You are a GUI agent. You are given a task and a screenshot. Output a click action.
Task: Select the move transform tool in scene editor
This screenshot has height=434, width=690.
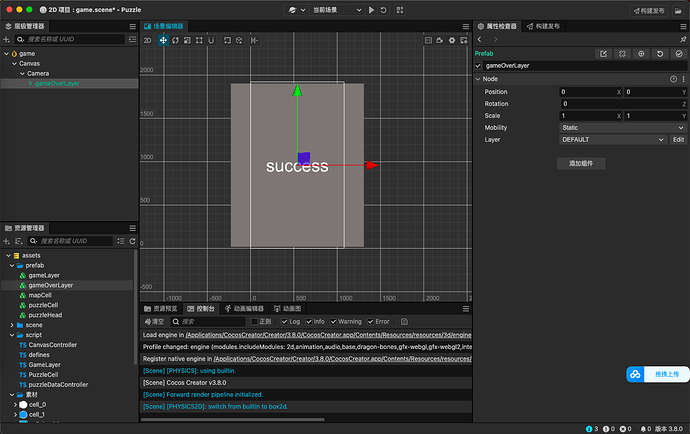(x=163, y=40)
